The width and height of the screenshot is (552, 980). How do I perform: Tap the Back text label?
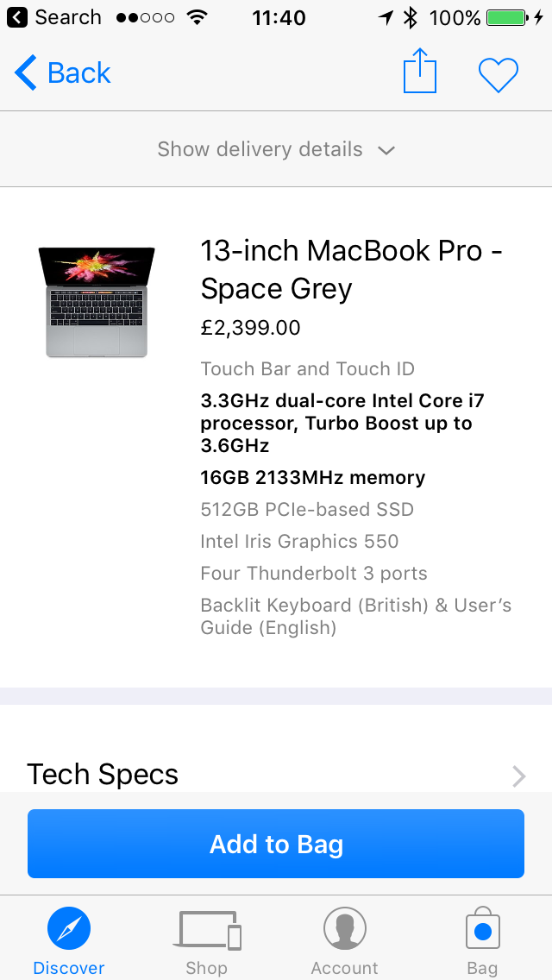79,73
